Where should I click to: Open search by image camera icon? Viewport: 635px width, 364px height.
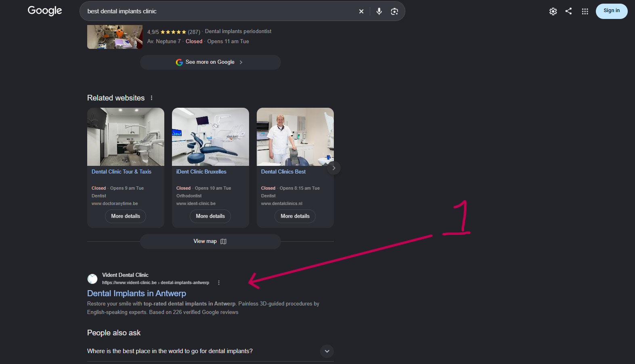(x=394, y=11)
